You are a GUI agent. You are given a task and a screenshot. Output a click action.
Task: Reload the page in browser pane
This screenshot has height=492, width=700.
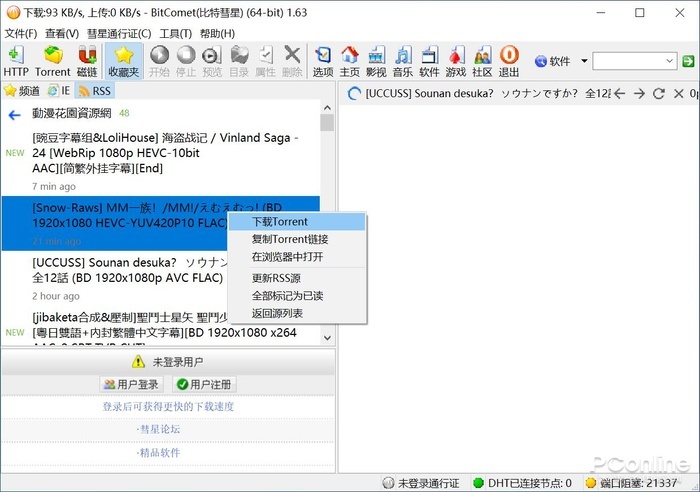pos(659,93)
